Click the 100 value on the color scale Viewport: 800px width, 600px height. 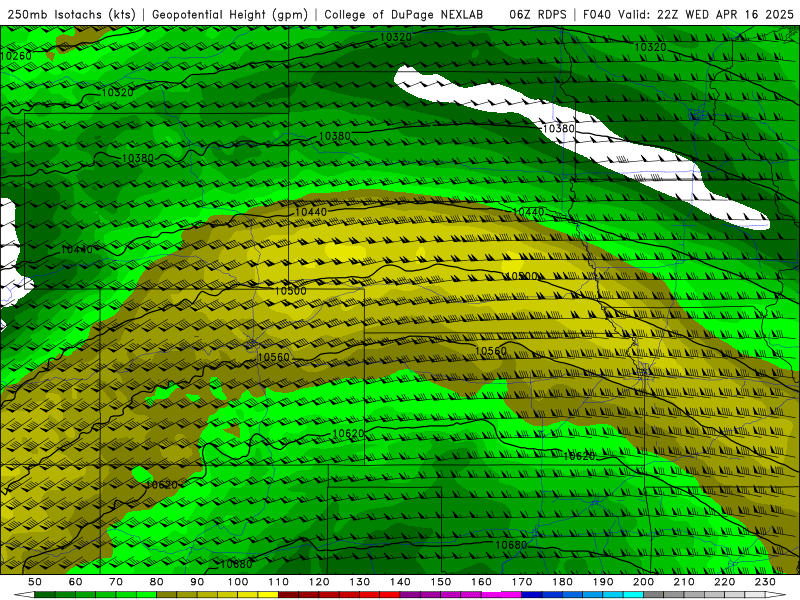click(x=238, y=582)
